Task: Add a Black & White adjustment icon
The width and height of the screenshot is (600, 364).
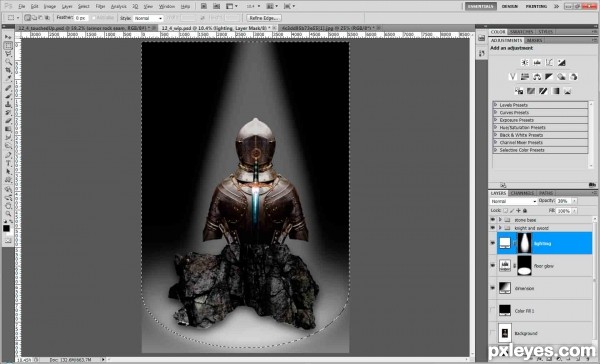Action: pyautogui.click(x=549, y=77)
